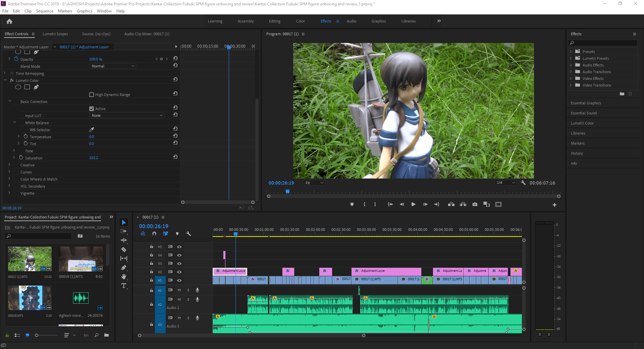The width and height of the screenshot is (644, 349).
Task: Open the timeline wrench settings icon
Action: (189, 234)
